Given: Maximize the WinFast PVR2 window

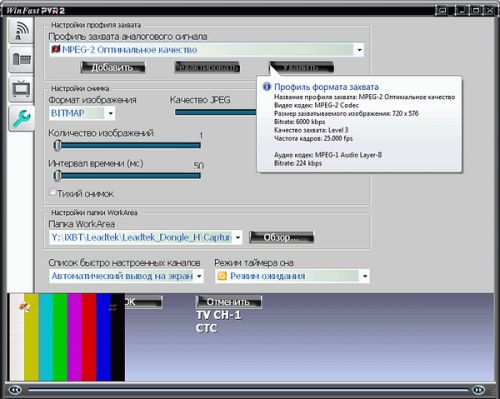Looking at the screenshot, I should click(476, 10).
